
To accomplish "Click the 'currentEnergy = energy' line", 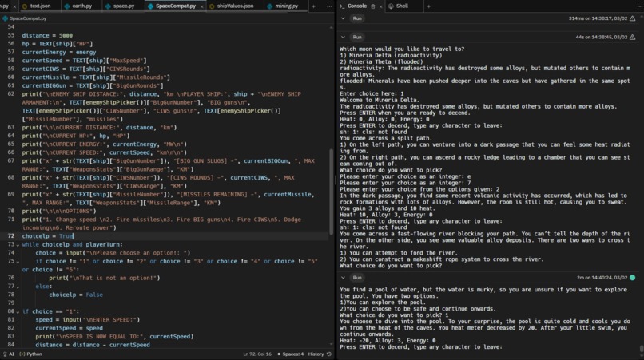I will coord(59,52).
